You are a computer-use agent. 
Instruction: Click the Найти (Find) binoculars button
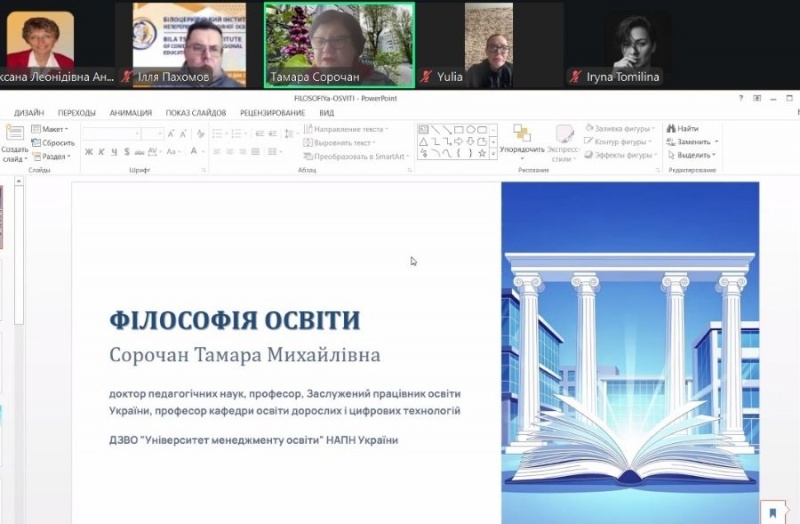[683, 129]
